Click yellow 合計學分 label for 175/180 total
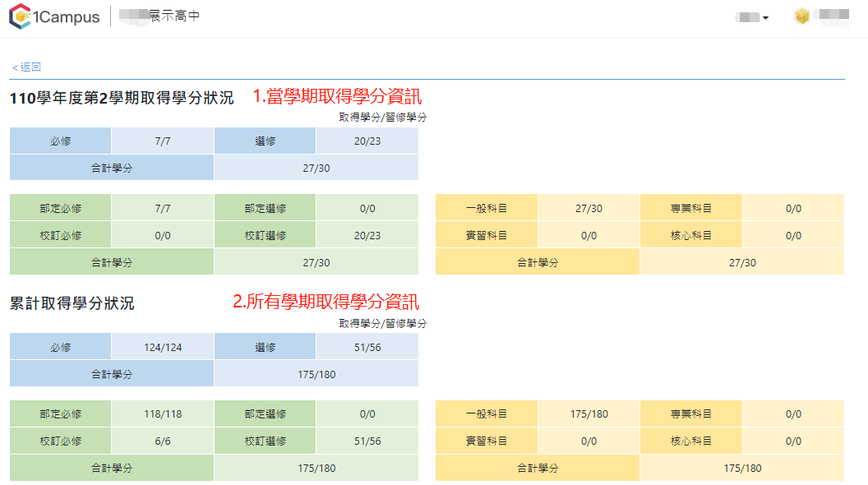This screenshot has height=485, width=868. pyautogui.click(x=538, y=469)
